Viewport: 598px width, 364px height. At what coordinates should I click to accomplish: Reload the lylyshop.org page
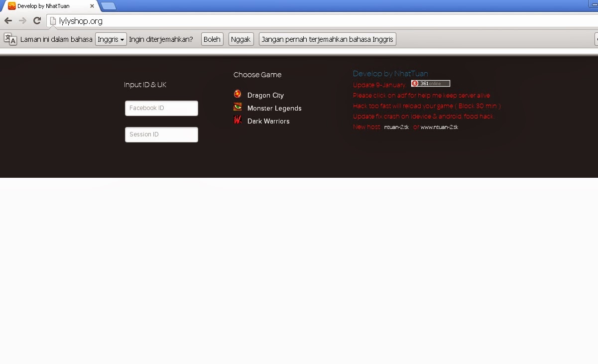click(37, 21)
